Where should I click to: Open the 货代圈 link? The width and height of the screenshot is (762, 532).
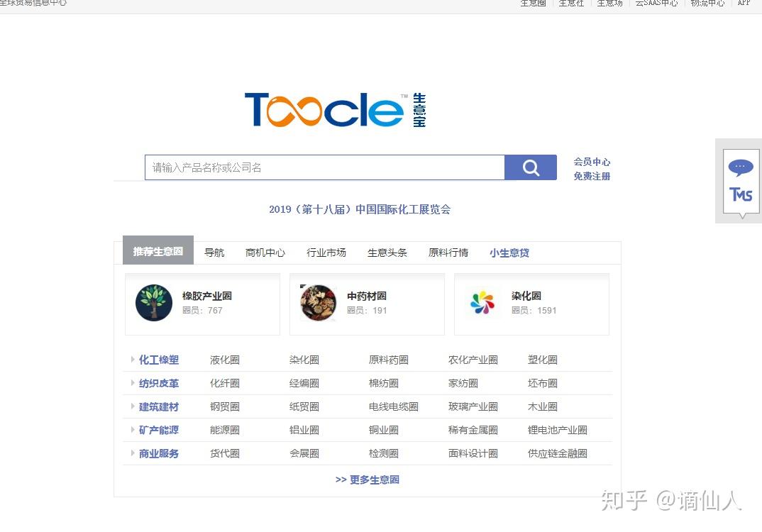pyautogui.click(x=224, y=453)
